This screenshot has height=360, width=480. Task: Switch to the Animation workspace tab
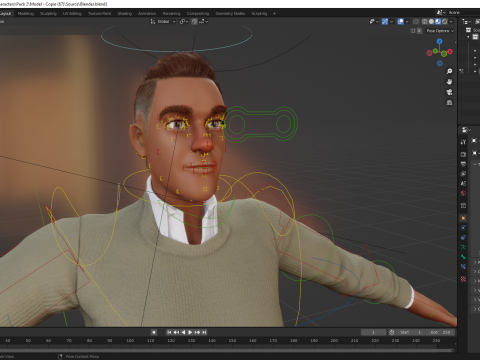[147, 13]
